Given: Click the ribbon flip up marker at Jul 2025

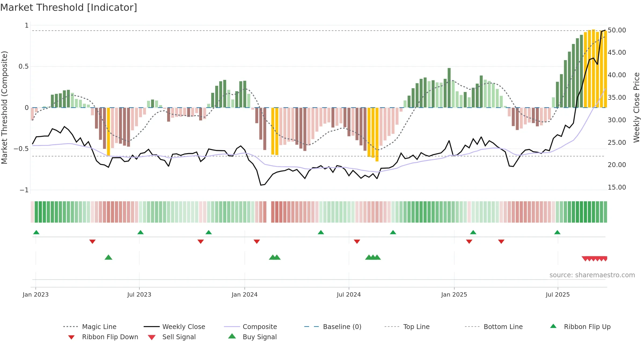Looking at the screenshot, I should click(x=557, y=232).
